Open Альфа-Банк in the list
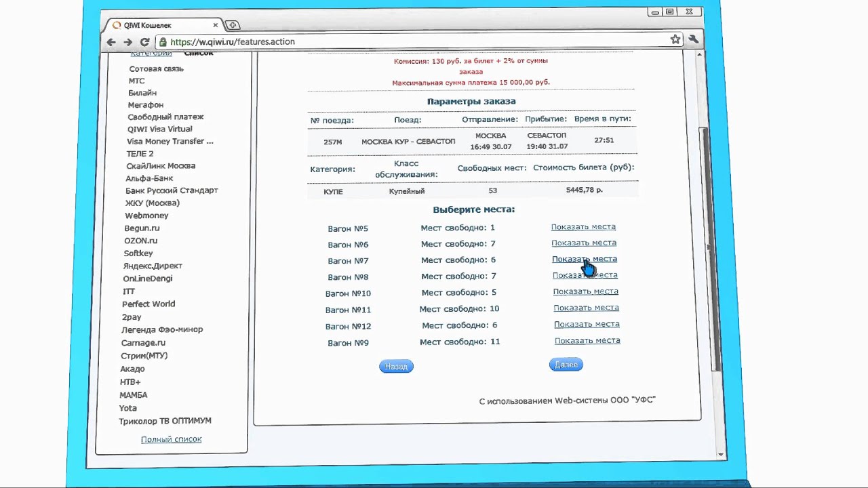The image size is (868, 488). (x=149, y=178)
